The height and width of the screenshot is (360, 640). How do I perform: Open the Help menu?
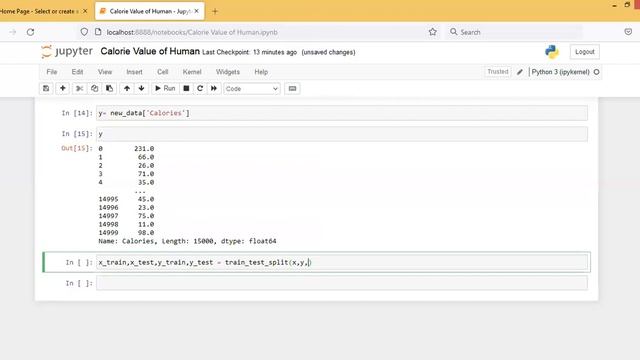261,72
